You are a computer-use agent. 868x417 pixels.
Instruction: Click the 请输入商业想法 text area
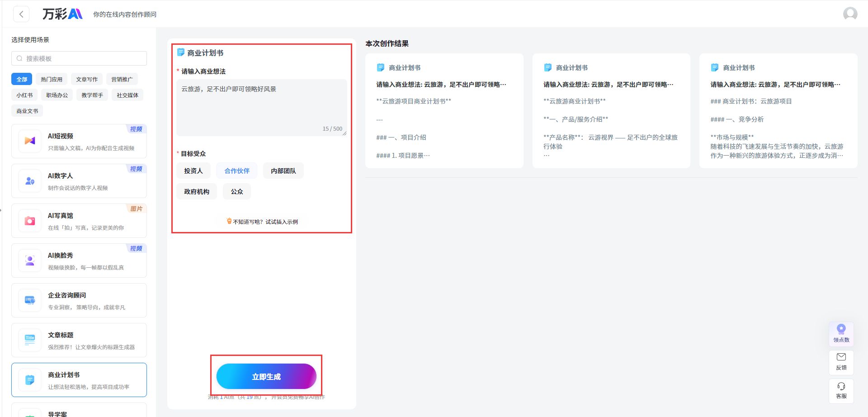(262, 108)
